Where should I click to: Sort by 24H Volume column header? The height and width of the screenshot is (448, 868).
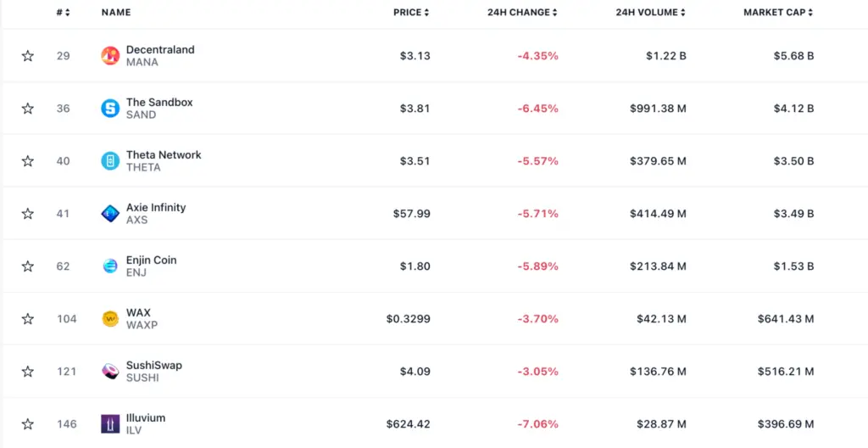(651, 13)
